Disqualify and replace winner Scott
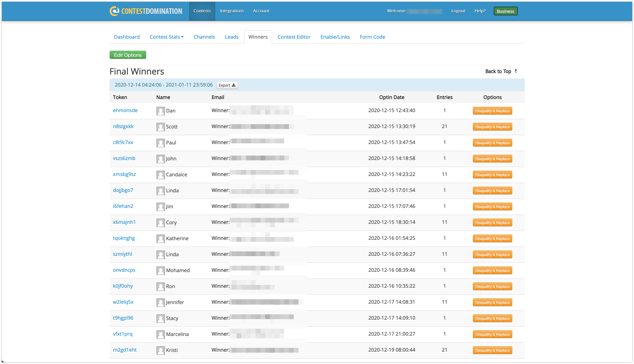Screen dimensions: 634x364 click(492, 127)
